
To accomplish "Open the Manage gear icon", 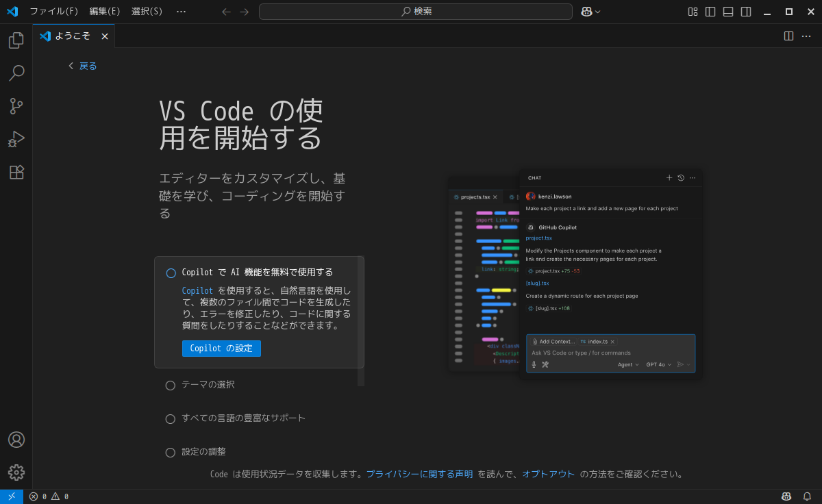I will 16,473.
